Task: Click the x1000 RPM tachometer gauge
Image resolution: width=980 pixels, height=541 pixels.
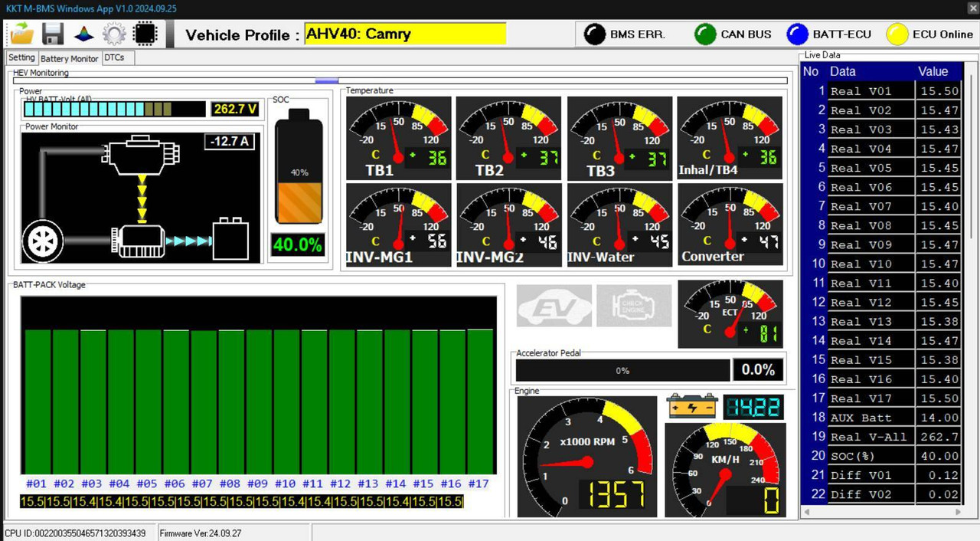Action: coord(587,457)
